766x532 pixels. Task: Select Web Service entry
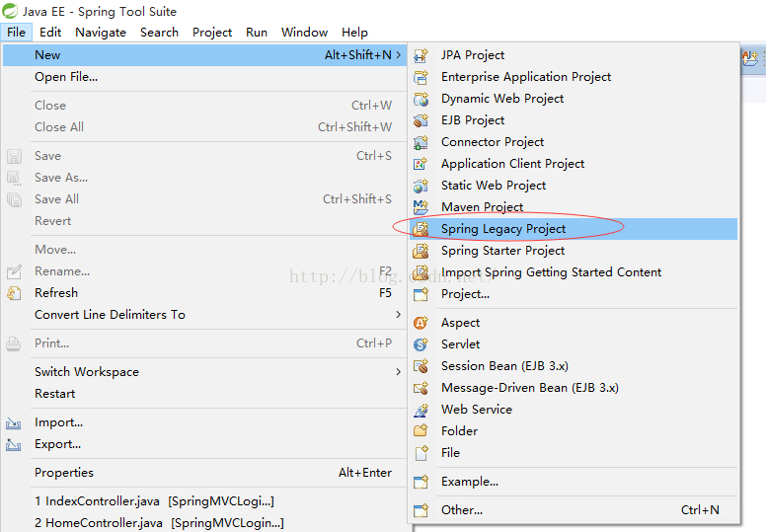[574, 410]
